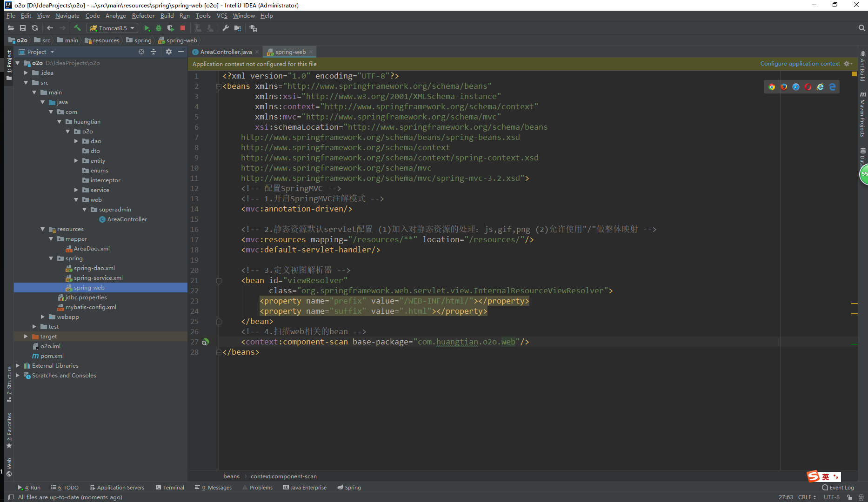Navigate back with the left arrow icon
868x502 pixels.
[50, 28]
